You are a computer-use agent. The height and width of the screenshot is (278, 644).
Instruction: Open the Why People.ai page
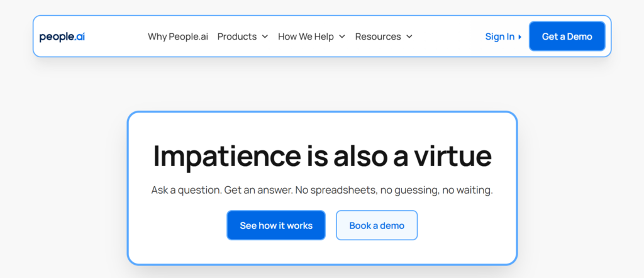pos(178,36)
